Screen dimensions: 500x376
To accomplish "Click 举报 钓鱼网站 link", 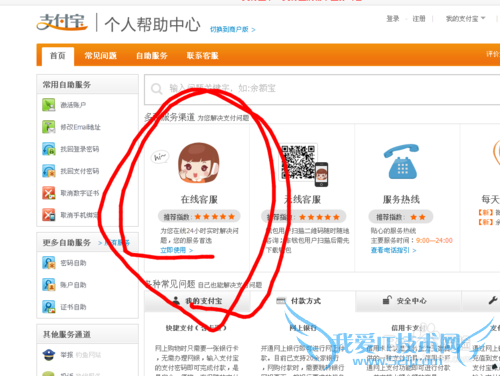I will tap(80, 355).
